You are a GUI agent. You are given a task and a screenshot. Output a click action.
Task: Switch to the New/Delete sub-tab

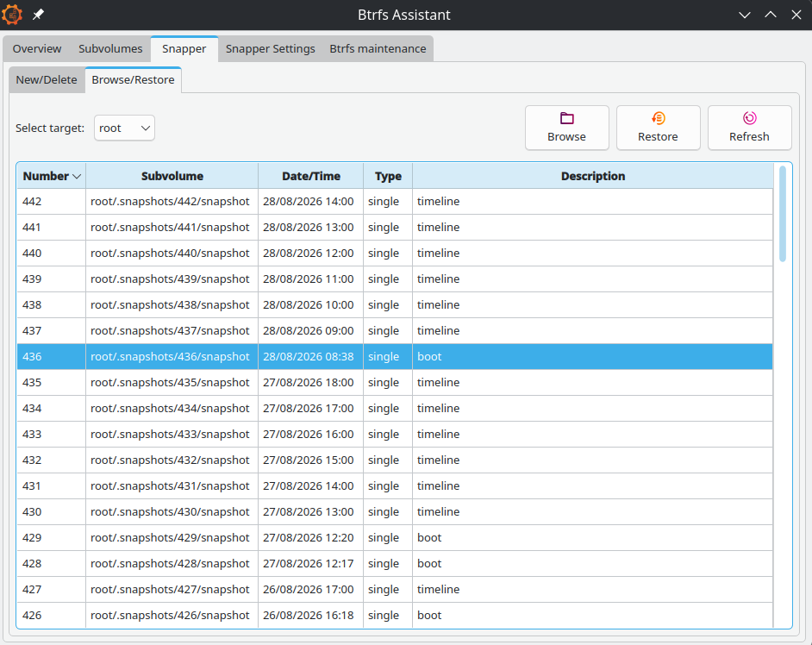47,80
